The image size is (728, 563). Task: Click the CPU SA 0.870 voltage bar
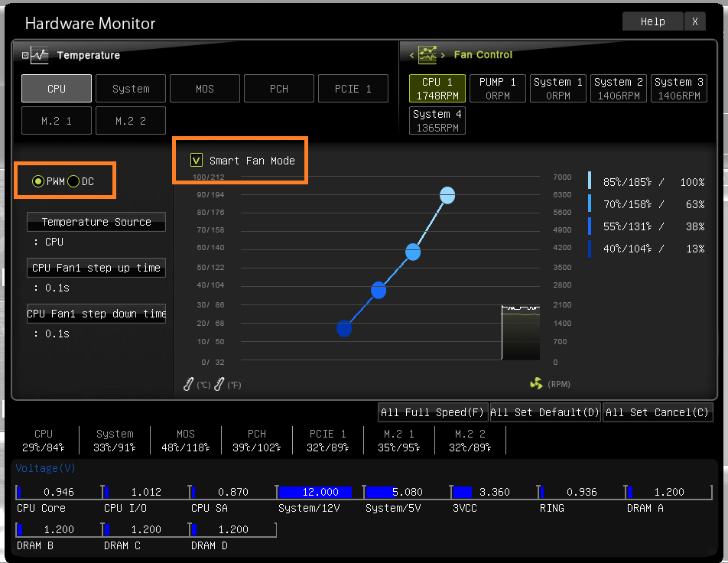tap(233, 492)
